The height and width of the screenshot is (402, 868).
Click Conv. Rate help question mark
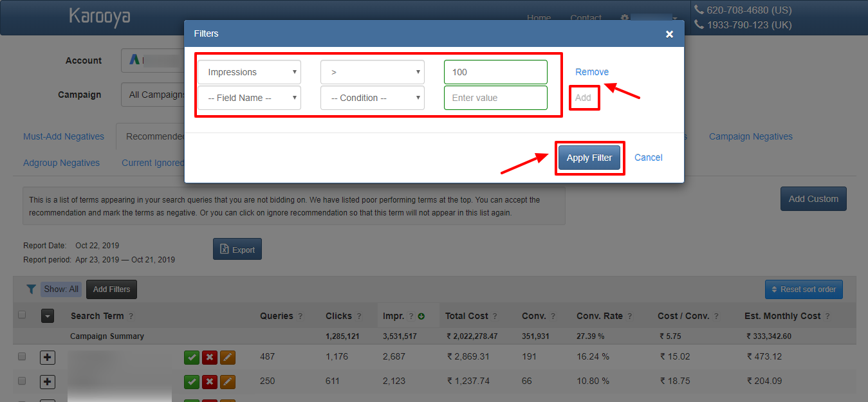pos(629,316)
